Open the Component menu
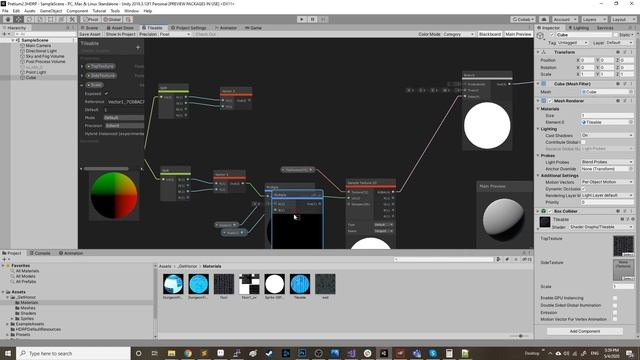Viewport: 640px width, 360px height. 77,11
